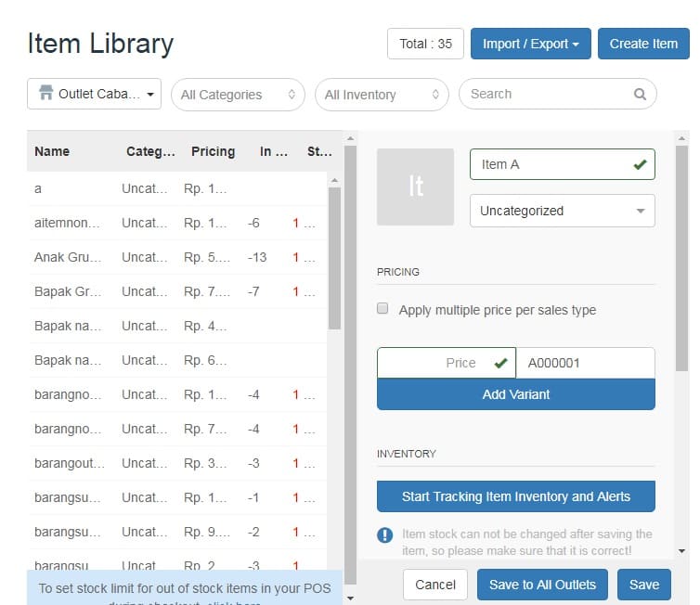Open the Uncategorized category dropdown

[x=562, y=211]
